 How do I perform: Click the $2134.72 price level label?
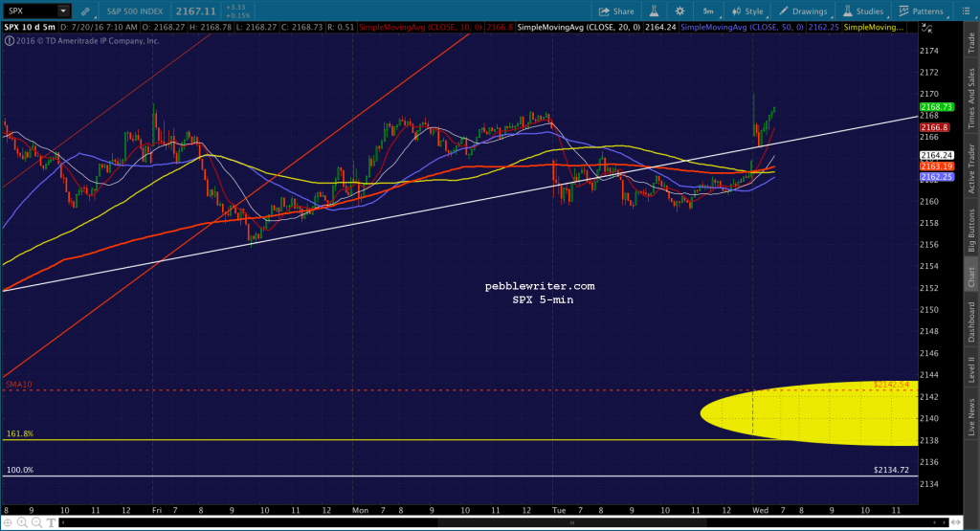tap(891, 470)
